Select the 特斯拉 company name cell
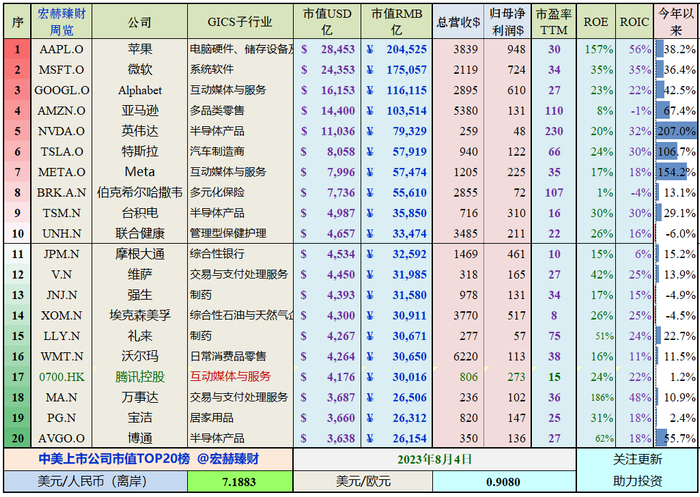Screen dimensions: 700x497 [x=140, y=152]
